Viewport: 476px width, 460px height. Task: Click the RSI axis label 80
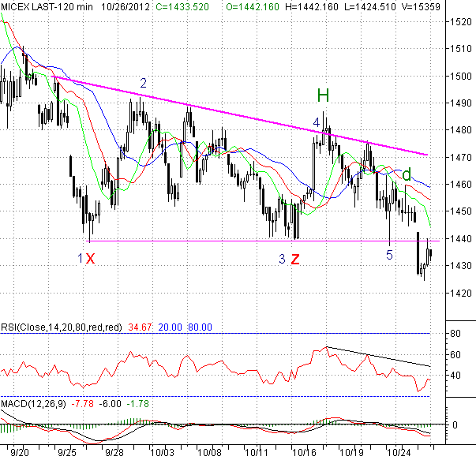455,334
